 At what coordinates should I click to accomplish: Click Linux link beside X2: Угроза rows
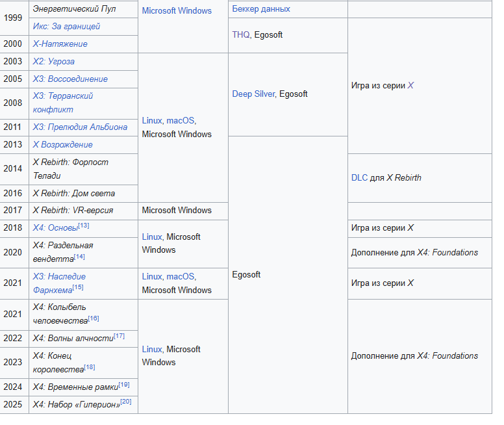[152, 121]
